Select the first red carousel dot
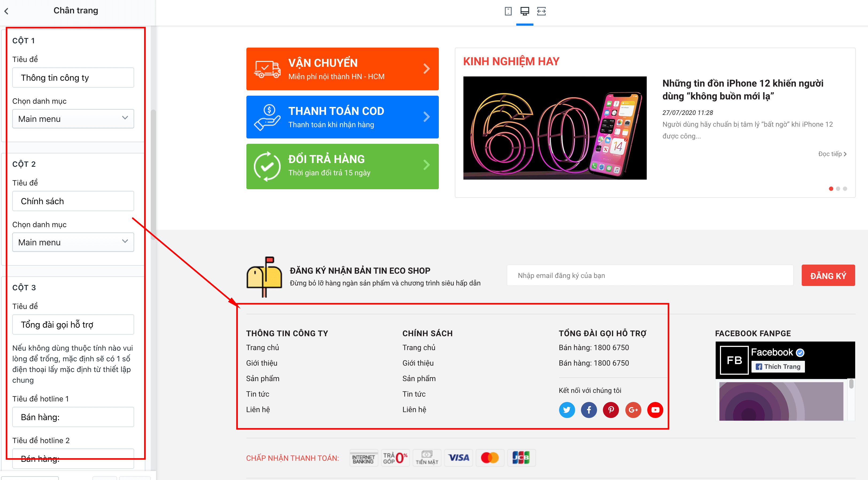The width and height of the screenshot is (868, 480). [x=831, y=189]
